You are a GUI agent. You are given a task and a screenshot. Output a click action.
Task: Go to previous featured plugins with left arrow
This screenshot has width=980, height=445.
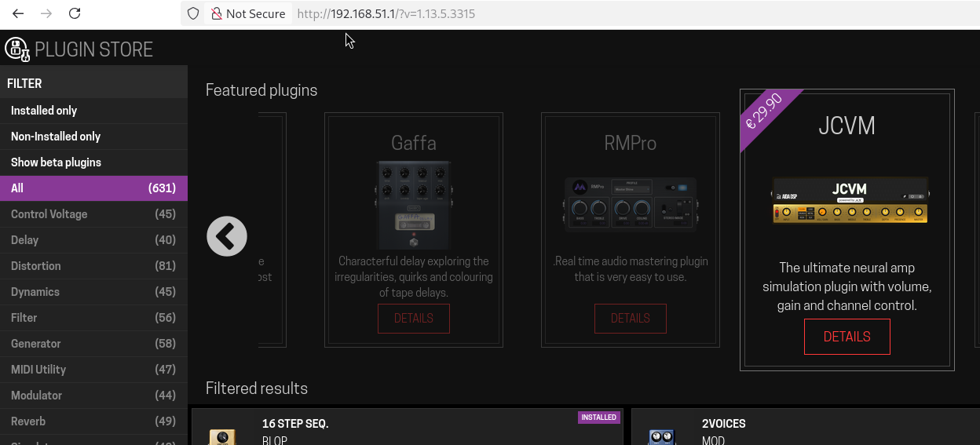[227, 235]
